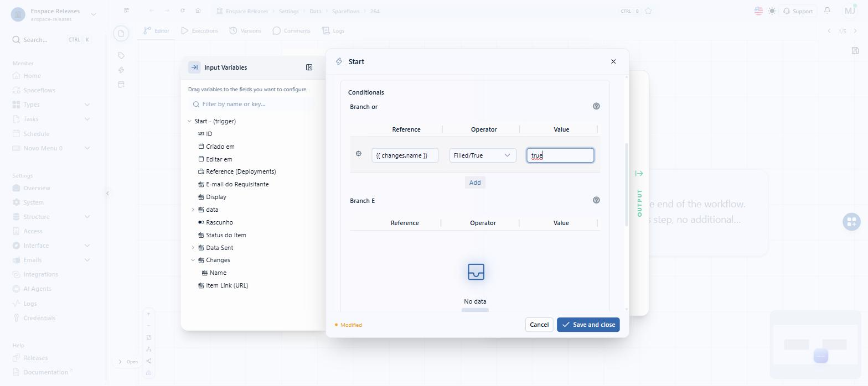Screen dimensions: 868x386
Task: Click the vertical layout hierarchy icon
Action: click(x=148, y=350)
